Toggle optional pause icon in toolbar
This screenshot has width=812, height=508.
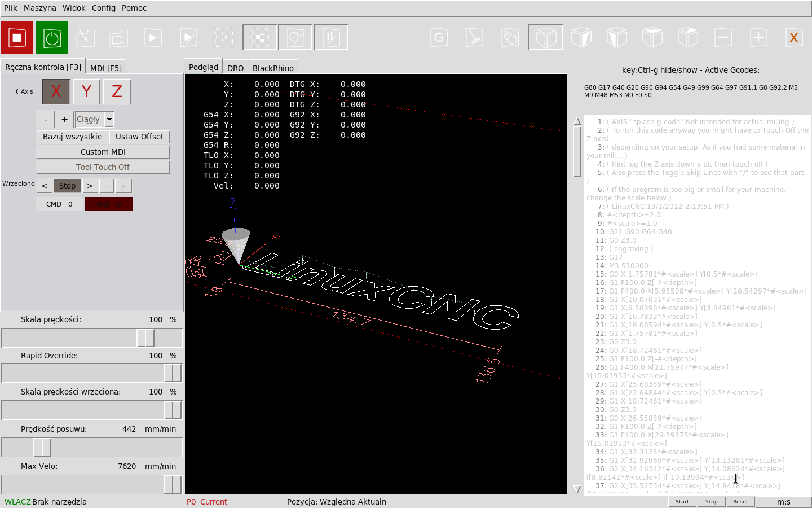[x=331, y=38]
